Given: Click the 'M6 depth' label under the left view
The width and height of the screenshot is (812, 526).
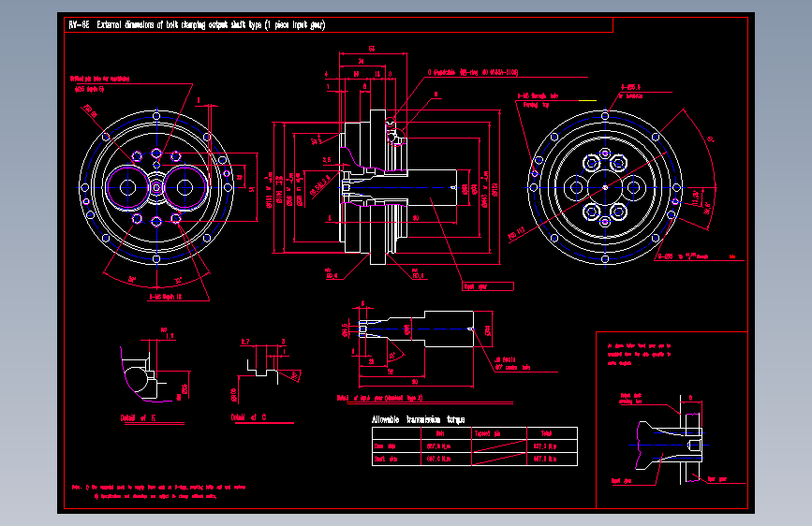Looking at the screenshot, I should pos(166,298).
